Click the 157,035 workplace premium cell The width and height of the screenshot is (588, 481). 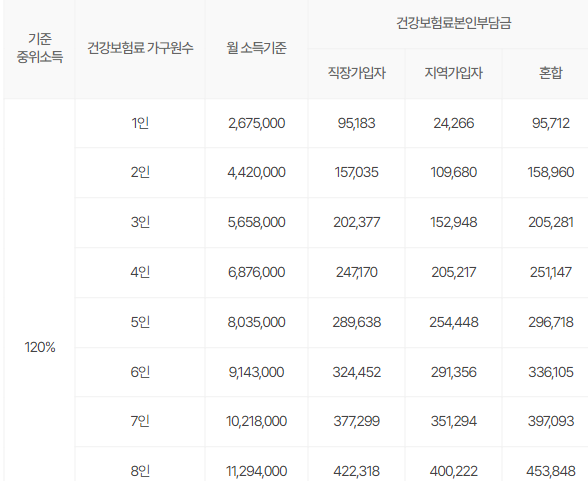pos(357,172)
